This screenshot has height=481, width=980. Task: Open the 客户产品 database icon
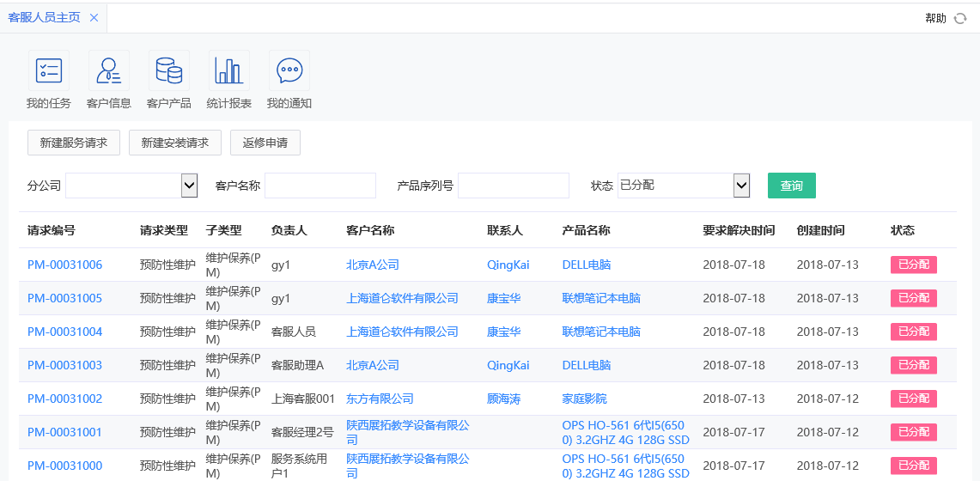point(169,71)
